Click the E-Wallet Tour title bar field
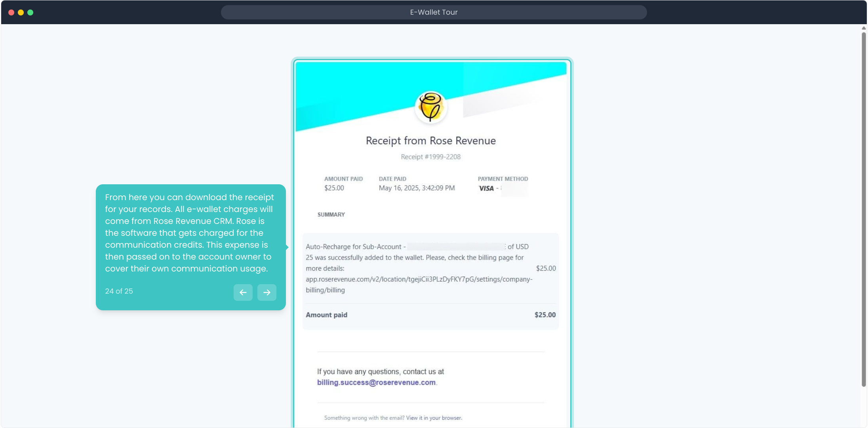Screen dimensions: 868x428 (434, 12)
